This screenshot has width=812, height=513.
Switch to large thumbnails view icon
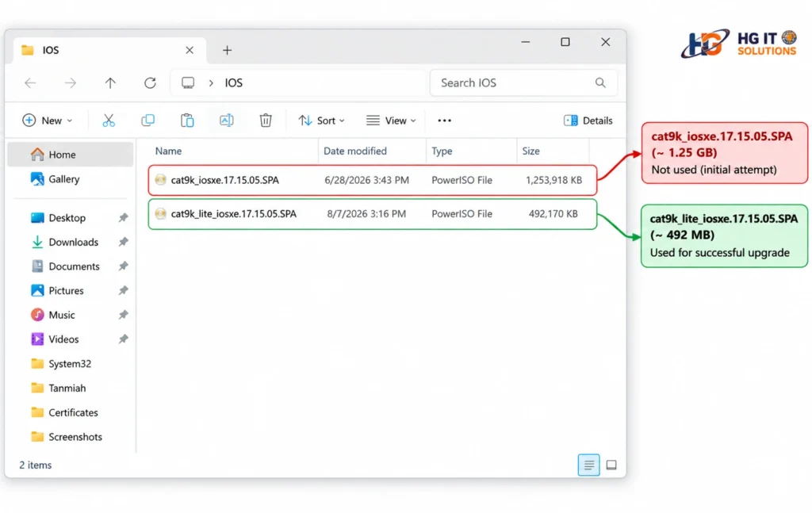(611, 465)
